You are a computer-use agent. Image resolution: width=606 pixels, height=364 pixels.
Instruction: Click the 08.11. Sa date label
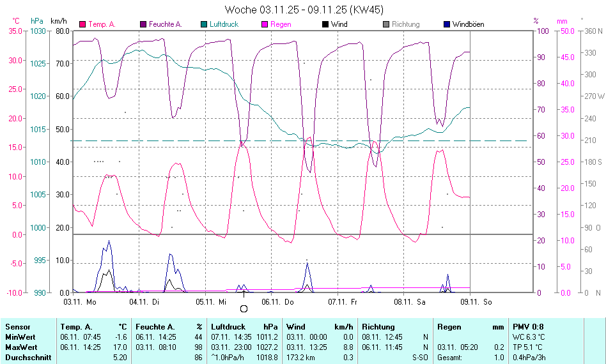point(410,301)
